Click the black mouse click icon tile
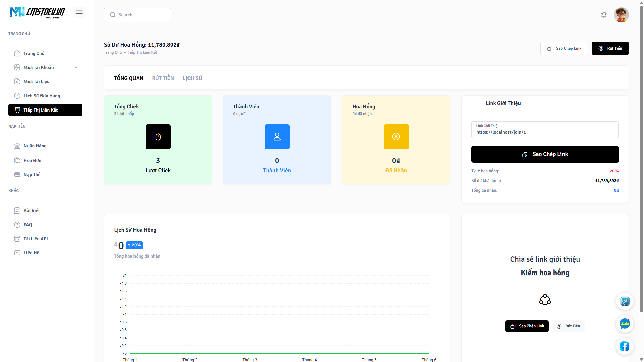 [x=158, y=137]
